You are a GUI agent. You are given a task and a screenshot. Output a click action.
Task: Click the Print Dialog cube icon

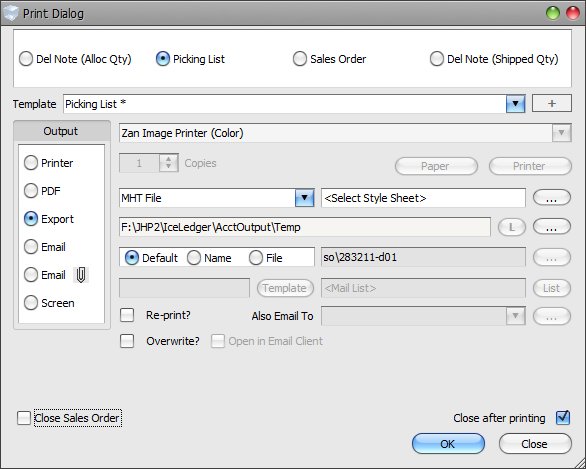[x=11, y=13]
